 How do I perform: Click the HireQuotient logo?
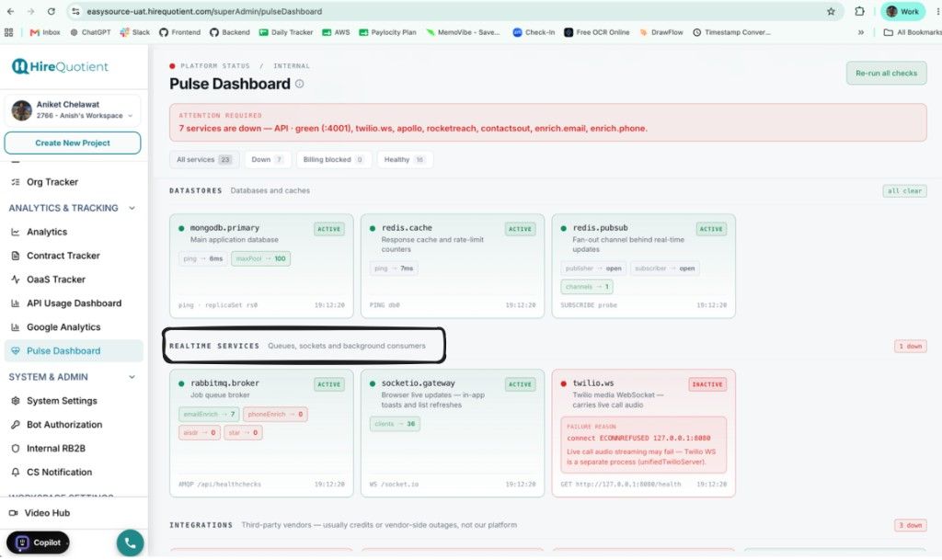[x=60, y=66]
